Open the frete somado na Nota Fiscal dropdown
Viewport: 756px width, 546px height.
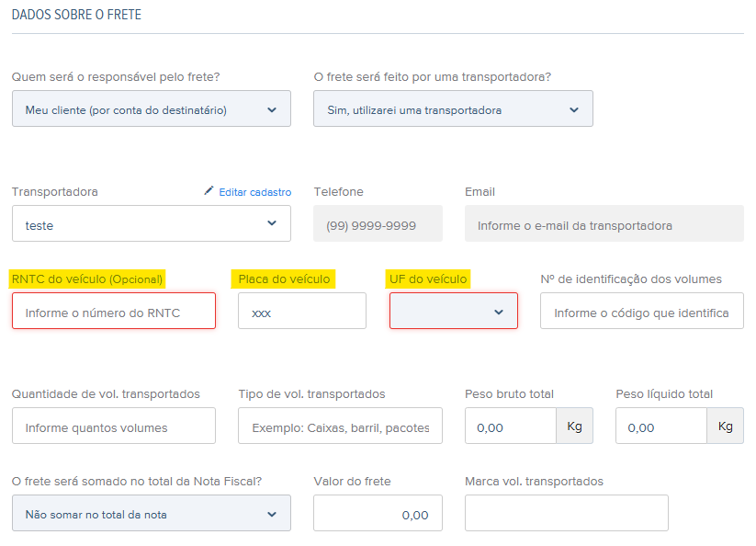pyautogui.click(x=152, y=513)
